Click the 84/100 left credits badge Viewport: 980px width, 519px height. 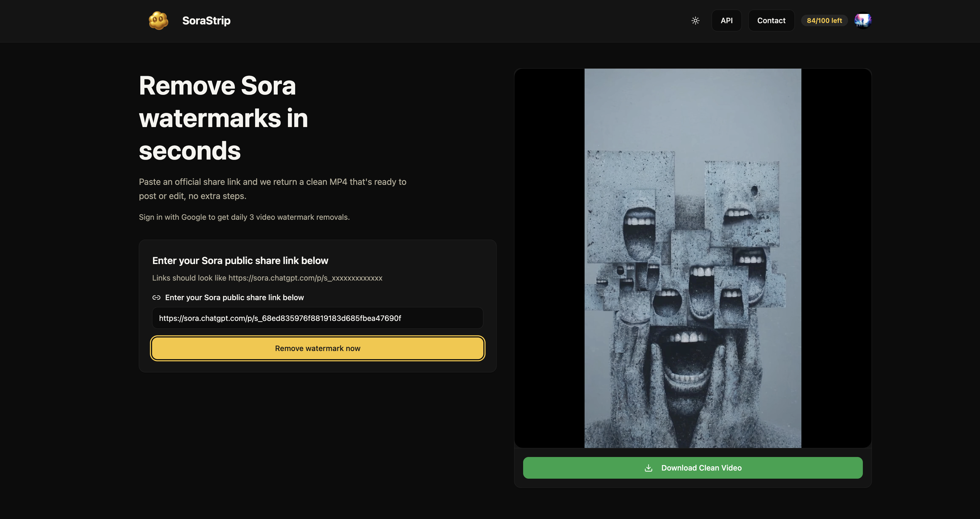824,20
